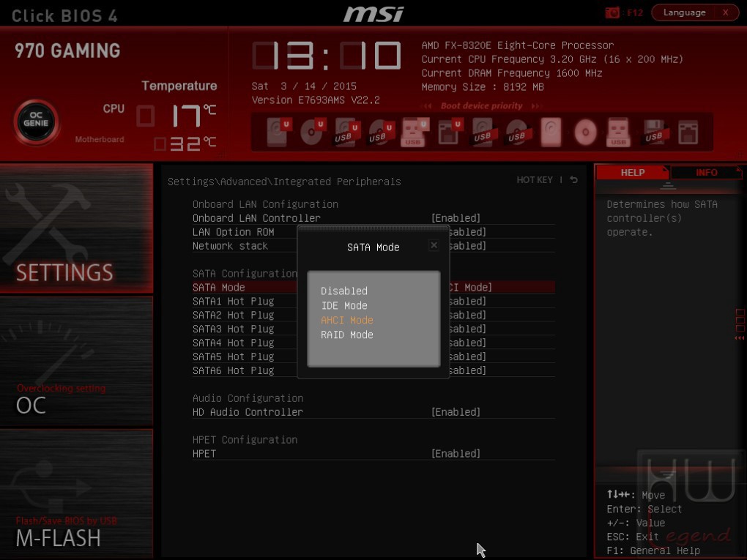Toggle the OC Genie button
747x560 pixels.
(x=36, y=122)
